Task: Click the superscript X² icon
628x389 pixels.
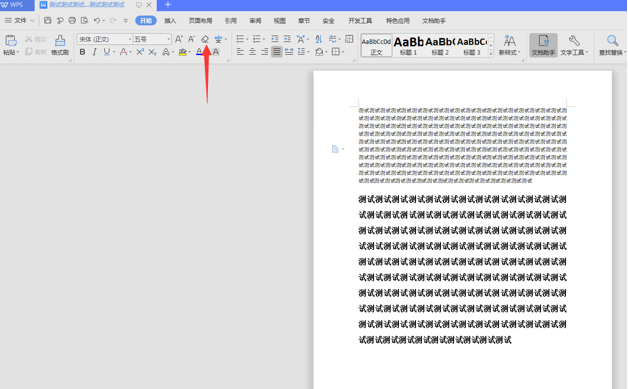Action: [x=140, y=52]
